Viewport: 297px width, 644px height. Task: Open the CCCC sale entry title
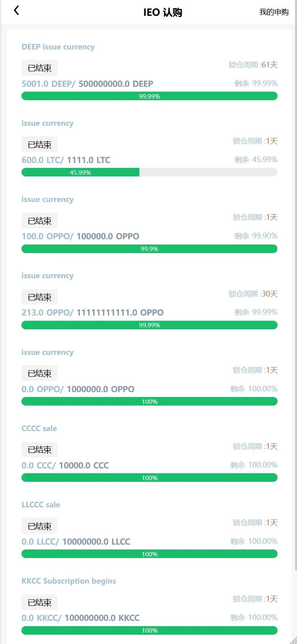pos(39,429)
